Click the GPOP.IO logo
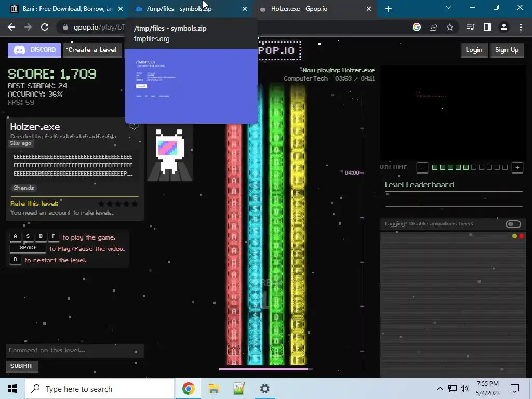 click(279, 50)
